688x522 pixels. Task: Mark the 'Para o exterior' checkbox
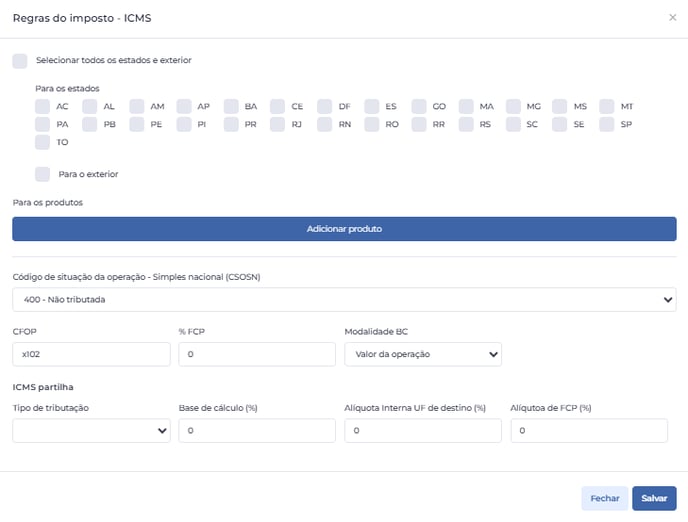43,174
